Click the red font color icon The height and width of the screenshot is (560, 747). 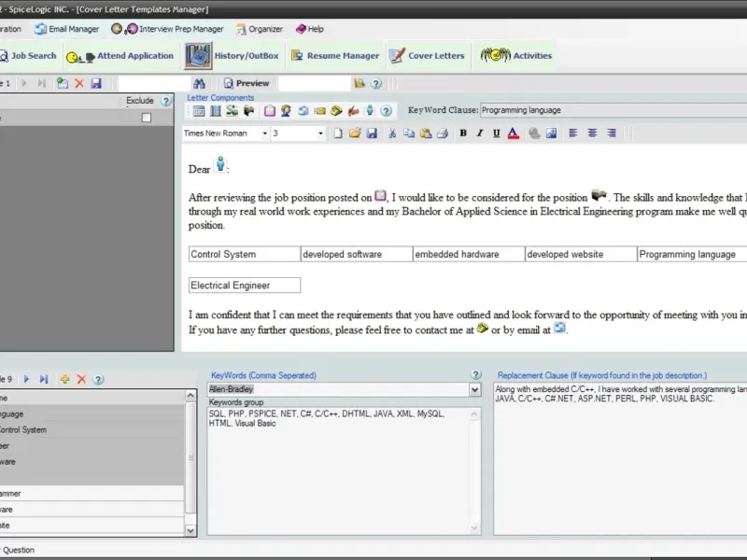pyautogui.click(x=513, y=133)
